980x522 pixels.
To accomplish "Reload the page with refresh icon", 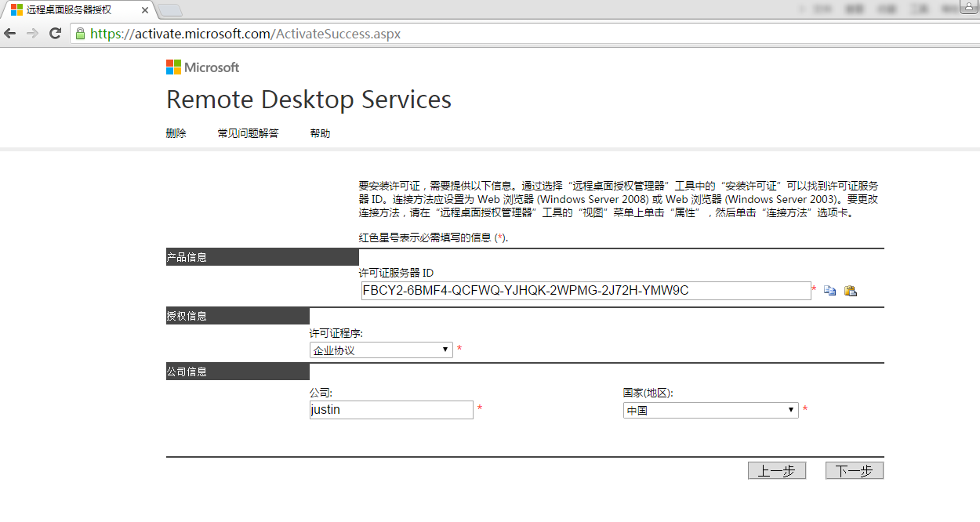I will pyautogui.click(x=55, y=34).
